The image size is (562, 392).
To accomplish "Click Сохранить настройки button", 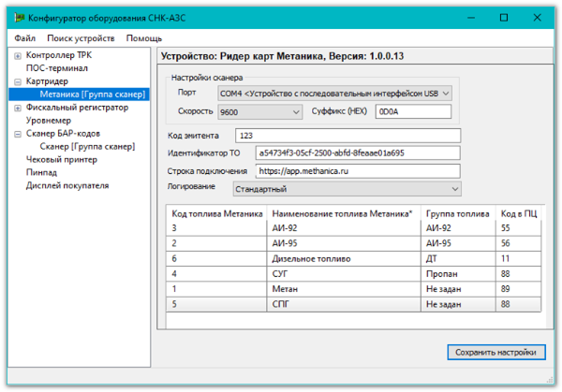I will 495,352.
